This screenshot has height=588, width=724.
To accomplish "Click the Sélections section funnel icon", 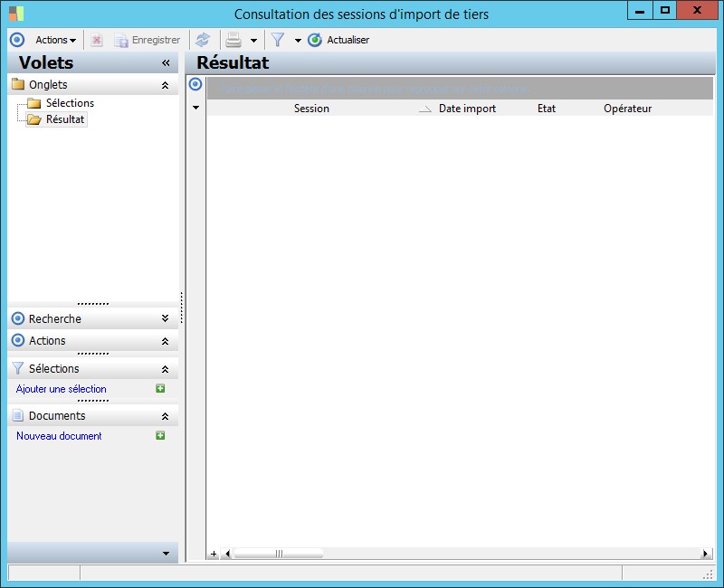I will coord(18,368).
